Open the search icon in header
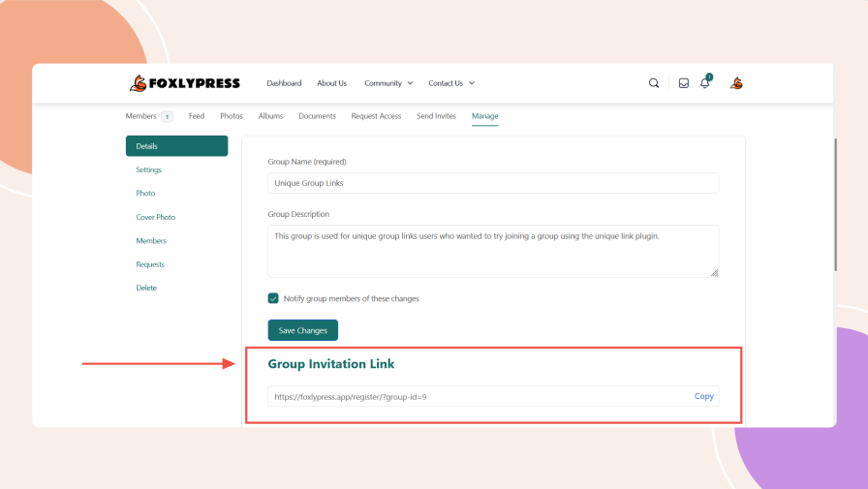Screen dimensions: 868x489 pyautogui.click(x=654, y=83)
